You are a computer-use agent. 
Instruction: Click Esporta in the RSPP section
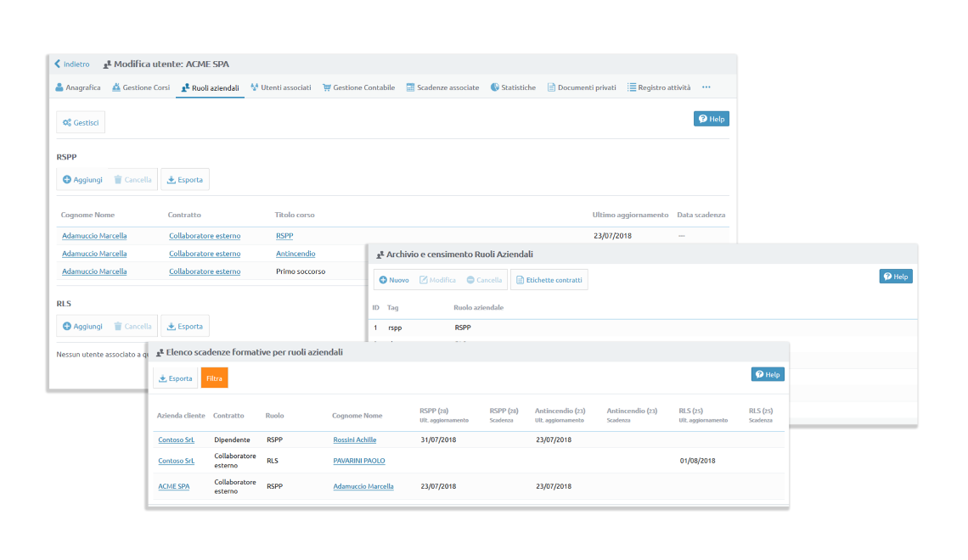click(184, 180)
